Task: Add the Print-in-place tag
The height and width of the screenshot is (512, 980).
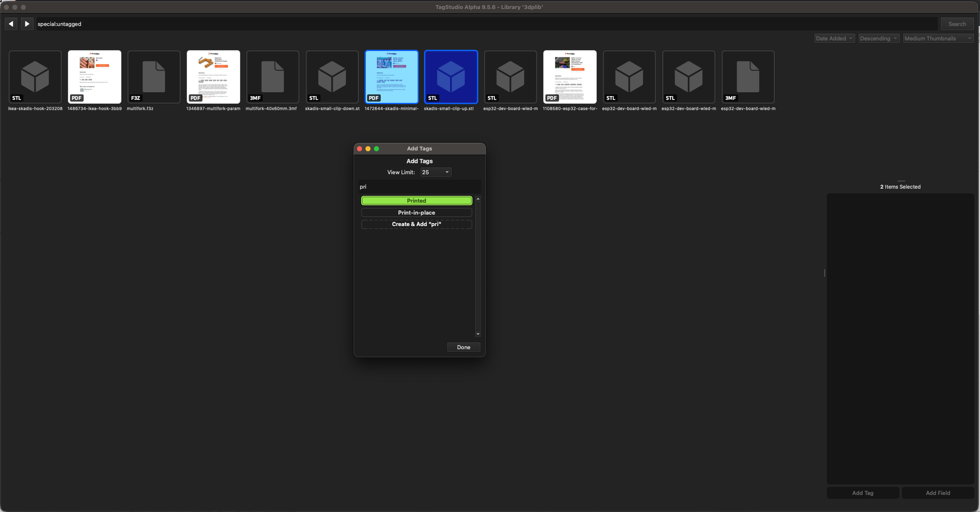Action: pos(416,212)
